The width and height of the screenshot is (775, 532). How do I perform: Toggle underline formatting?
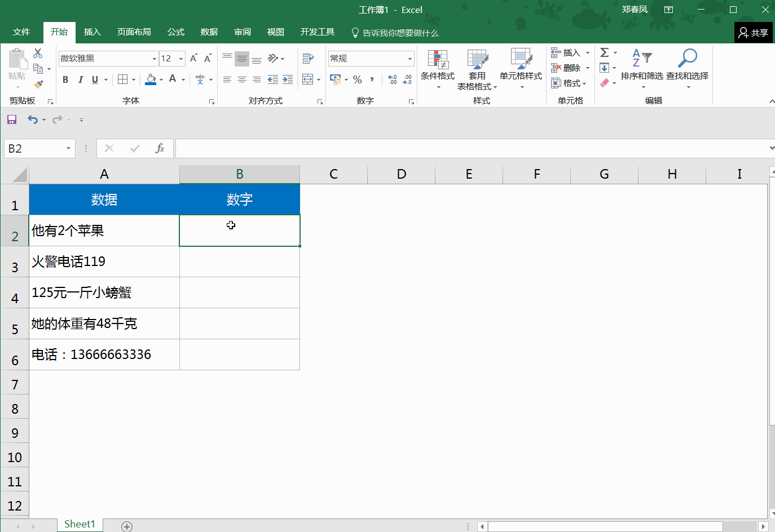tap(95, 79)
